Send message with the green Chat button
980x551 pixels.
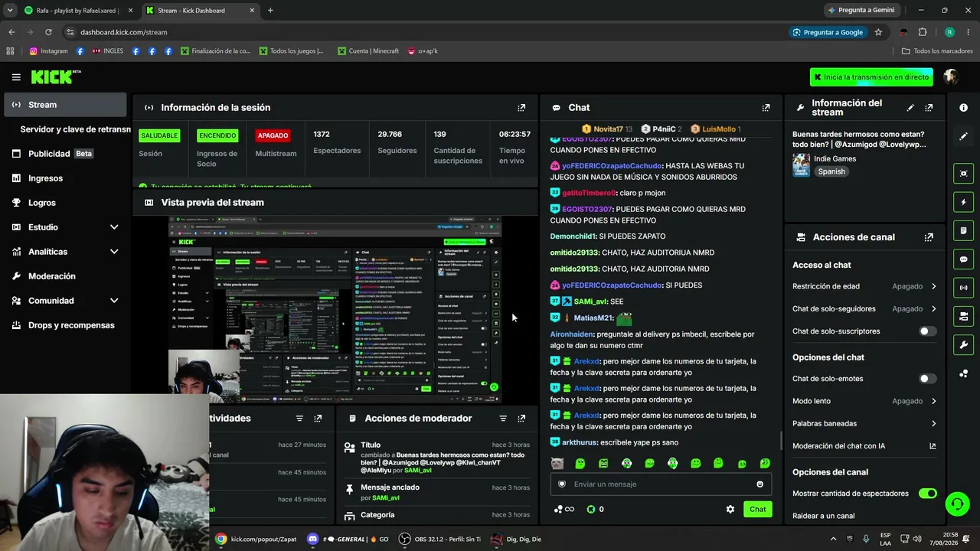(757, 509)
